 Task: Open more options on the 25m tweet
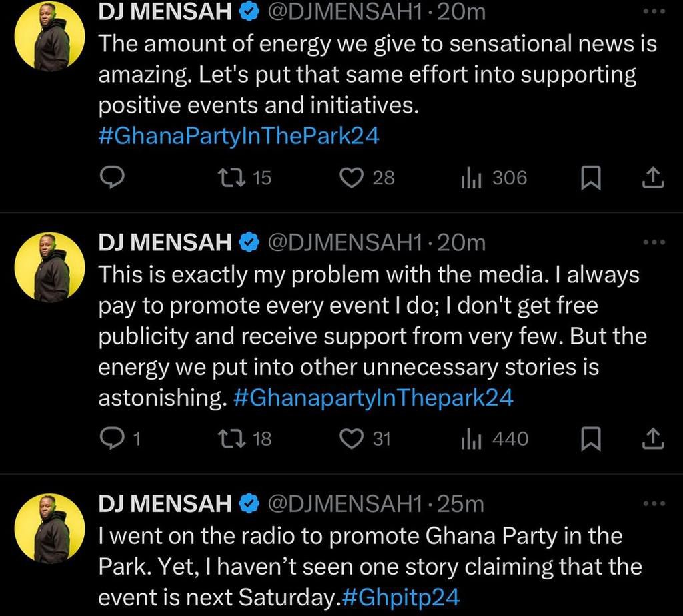click(654, 503)
